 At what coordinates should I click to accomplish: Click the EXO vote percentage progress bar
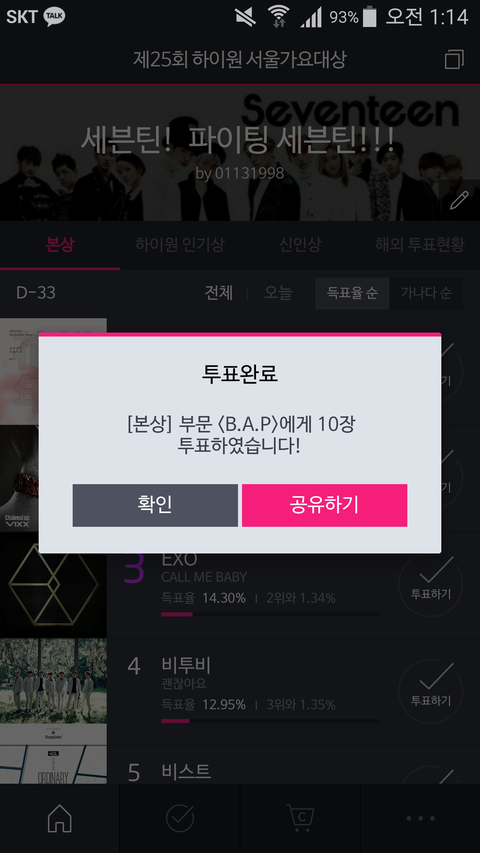click(x=270, y=614)
